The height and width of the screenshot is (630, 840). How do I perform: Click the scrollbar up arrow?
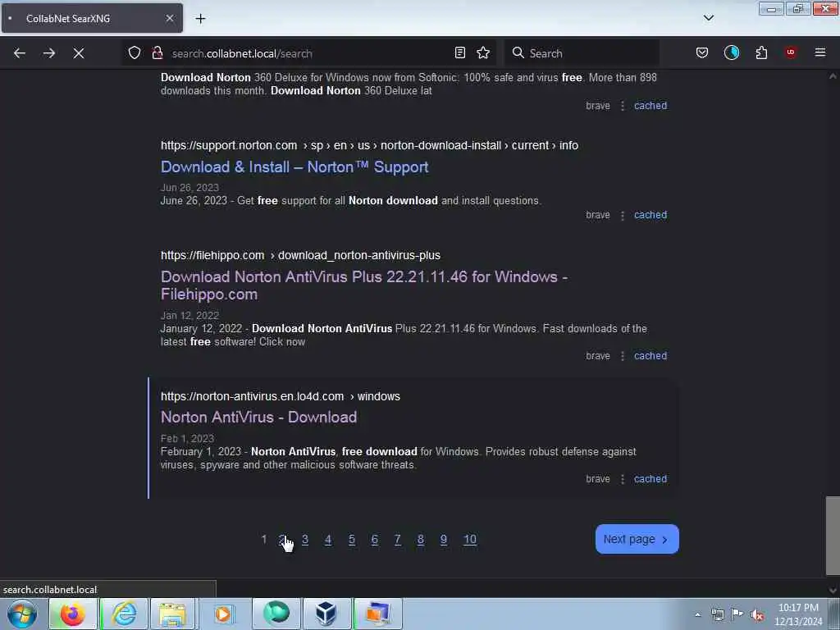833,76
